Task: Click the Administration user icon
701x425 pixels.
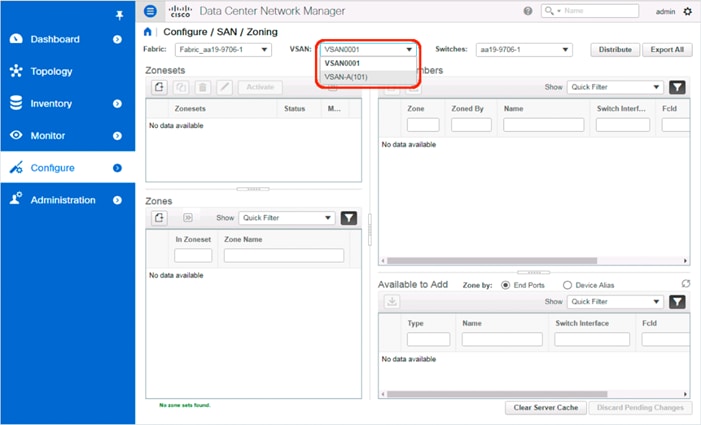Action: [x=16, y=198]
